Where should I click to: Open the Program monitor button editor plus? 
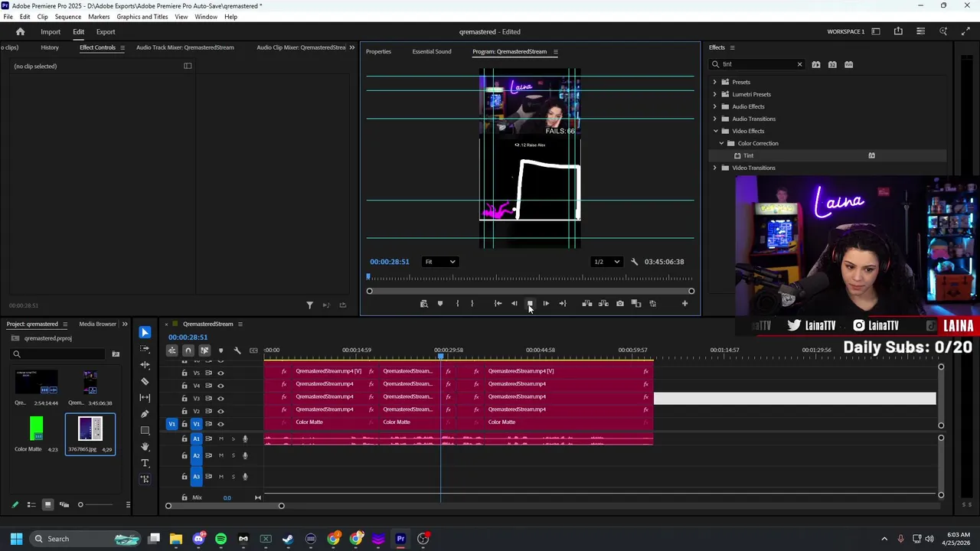coord(684,304)
